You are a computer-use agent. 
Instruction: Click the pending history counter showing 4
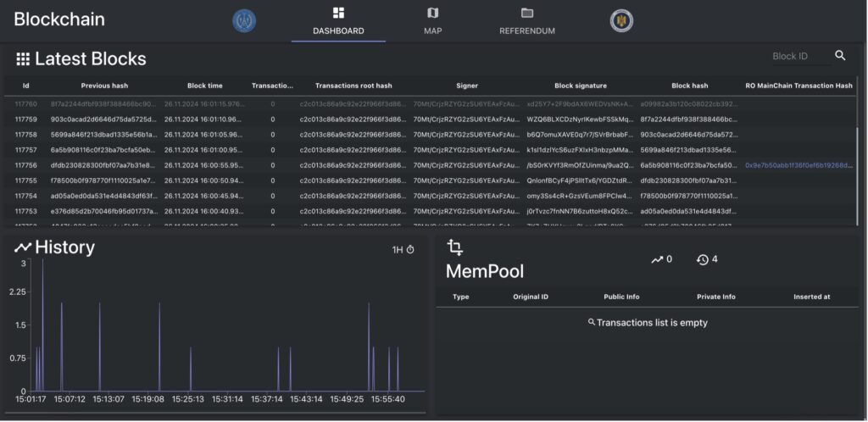click(x=707, y=259)
